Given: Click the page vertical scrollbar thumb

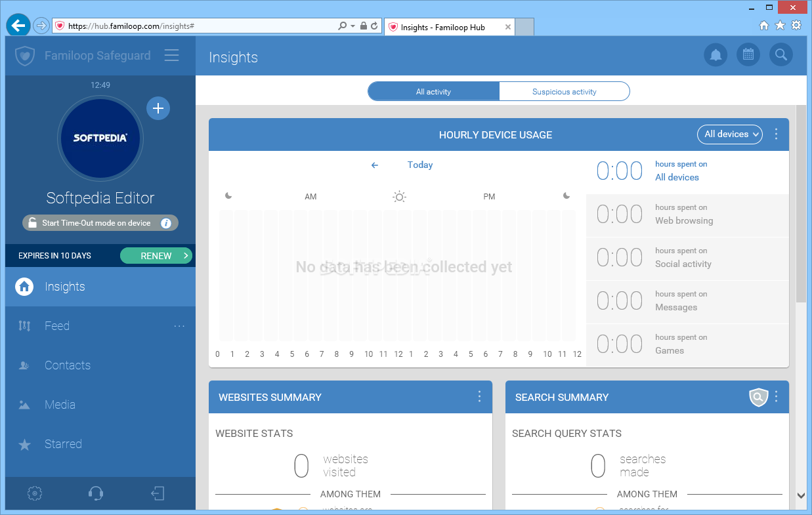Looking at the screenshot, I should (801, 203).
